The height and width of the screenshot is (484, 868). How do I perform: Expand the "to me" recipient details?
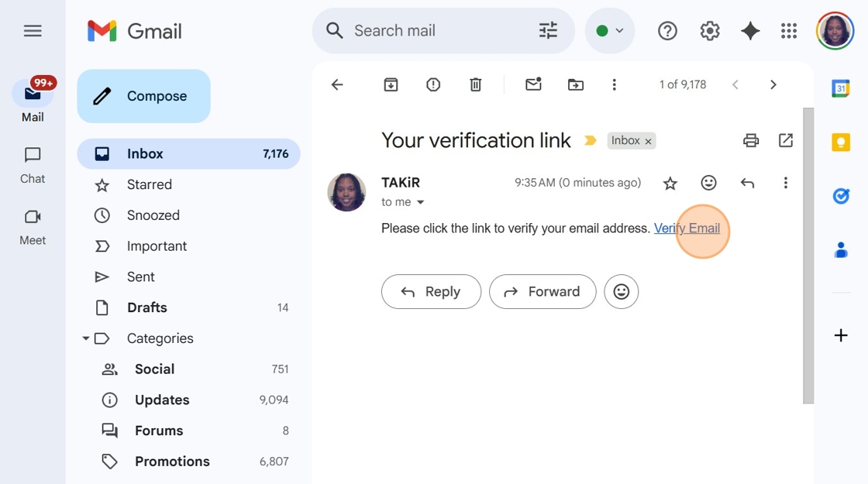tap(421, 202)
